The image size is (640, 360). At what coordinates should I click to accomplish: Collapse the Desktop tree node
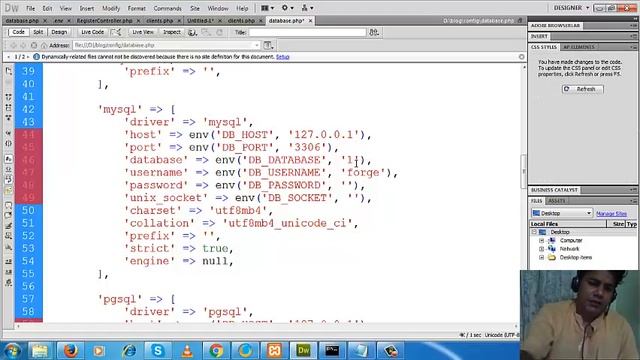(534, 232)
